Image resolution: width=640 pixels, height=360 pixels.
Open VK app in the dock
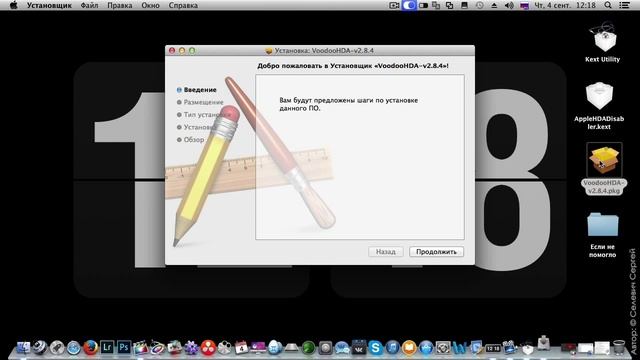coord(359,348)
